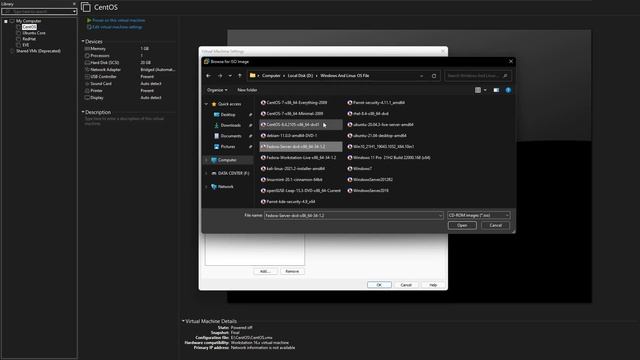Select ubuntu-21.04 desktop ISO file

coord(377,136)
